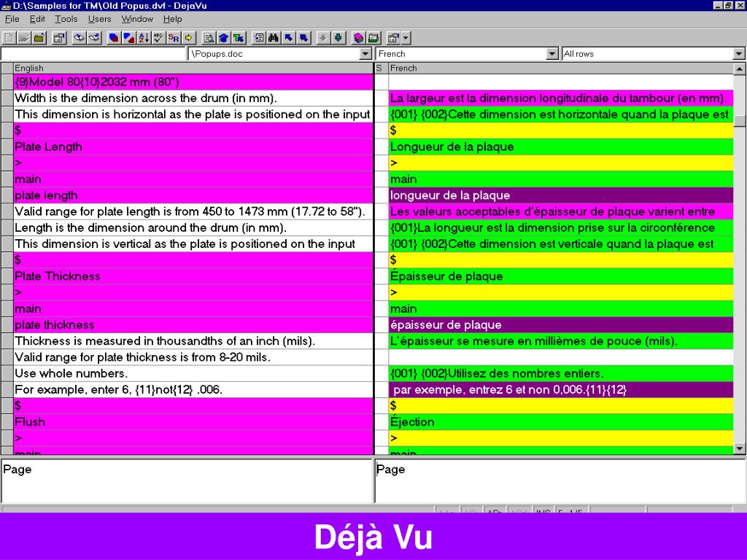Click the form icon right of yellow folder
747x560 pixels.
pyautogui.click(x=59, y=38)
